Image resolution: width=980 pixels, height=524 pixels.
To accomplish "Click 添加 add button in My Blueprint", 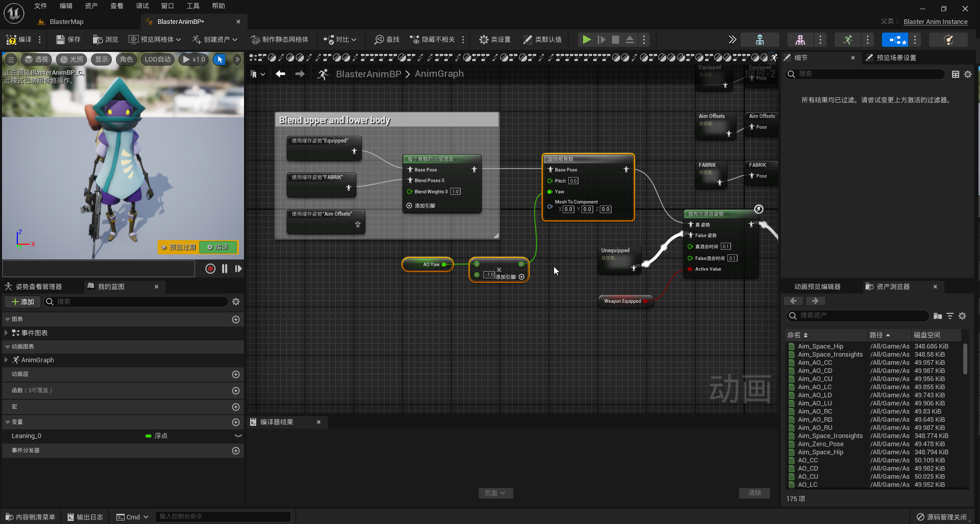I will pyautogui.click(x=23, y=302).
